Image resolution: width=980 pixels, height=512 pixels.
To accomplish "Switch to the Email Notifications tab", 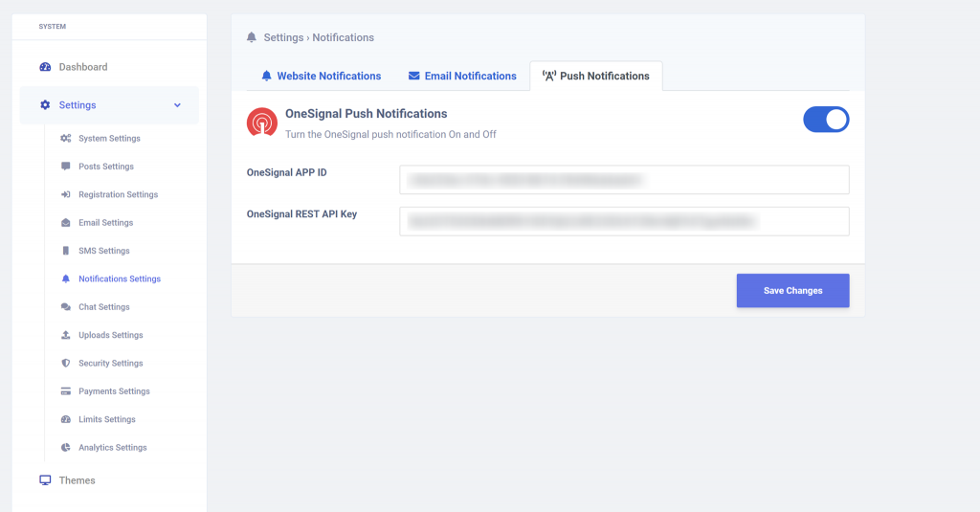I will coord(462,76).
